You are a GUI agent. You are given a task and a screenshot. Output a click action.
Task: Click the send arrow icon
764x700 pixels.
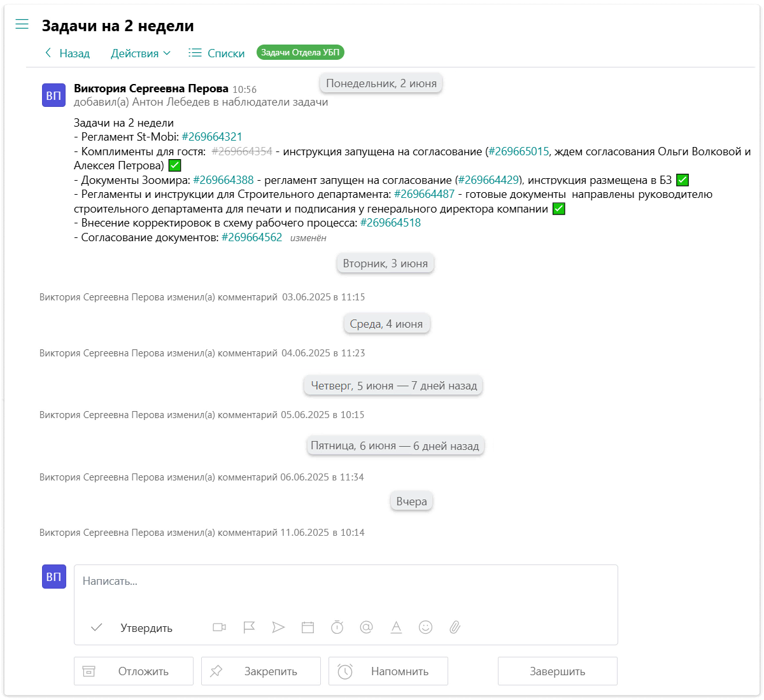pos(278,627)
